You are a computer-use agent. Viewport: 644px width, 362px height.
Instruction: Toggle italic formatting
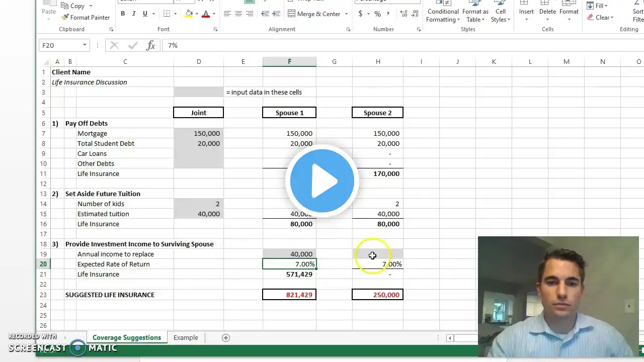(x=134, y=14)
